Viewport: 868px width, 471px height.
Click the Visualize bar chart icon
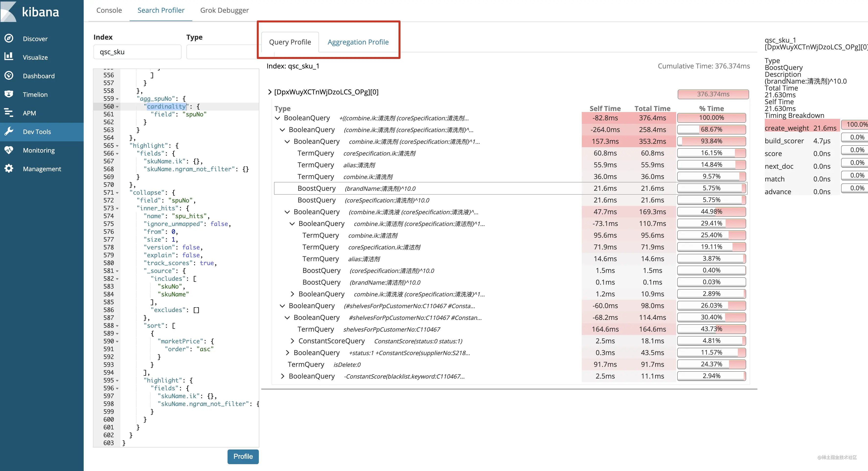point(9,57)
